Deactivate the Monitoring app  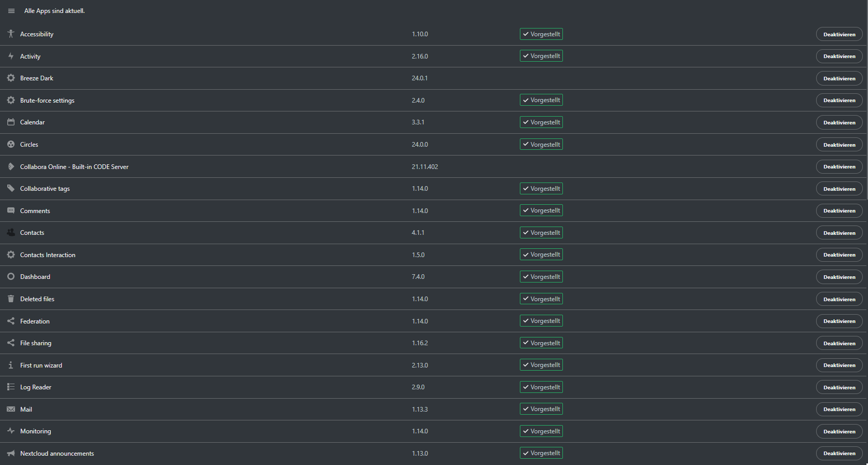[839, 431]
